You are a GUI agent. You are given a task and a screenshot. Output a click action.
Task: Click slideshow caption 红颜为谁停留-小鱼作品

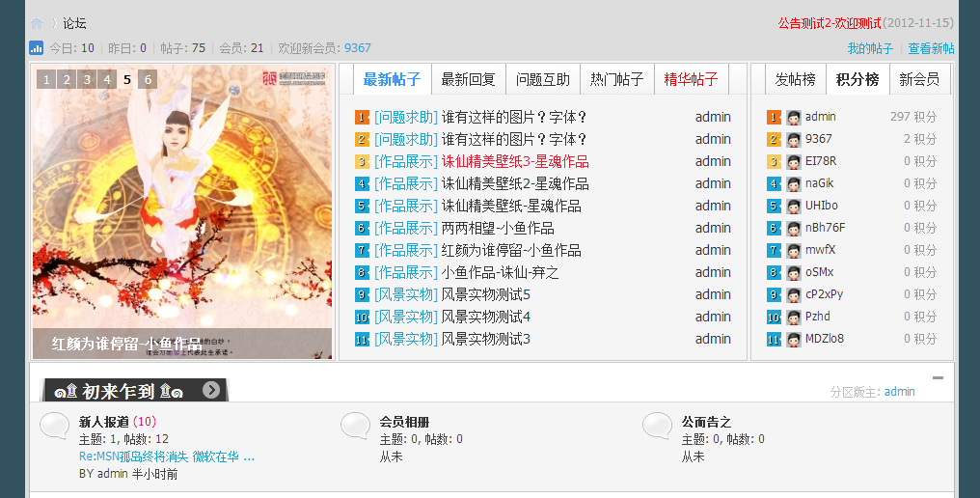click(127, 344)
